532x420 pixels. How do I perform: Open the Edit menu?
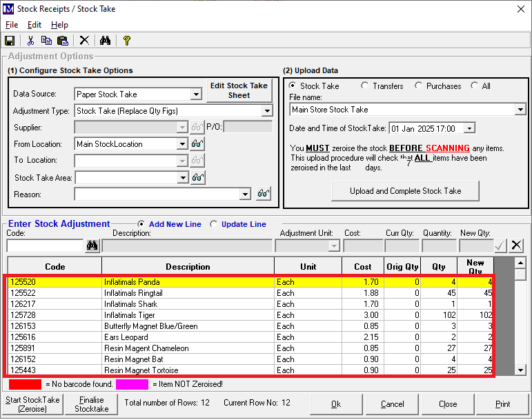(35, 25)
